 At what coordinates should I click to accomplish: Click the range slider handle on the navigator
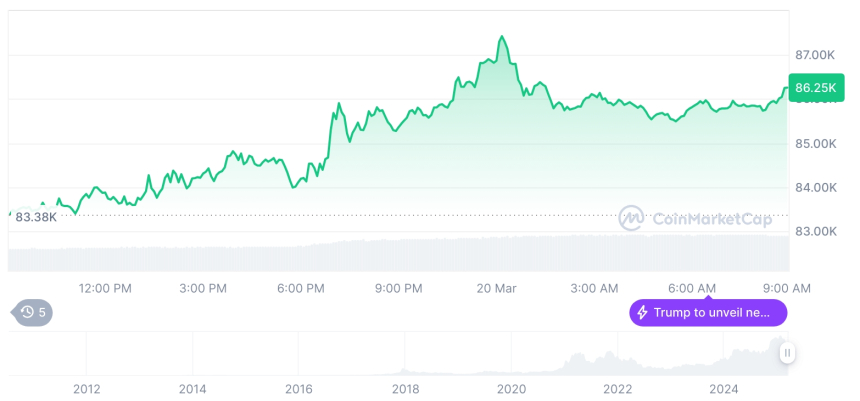(x=788, y=352)
